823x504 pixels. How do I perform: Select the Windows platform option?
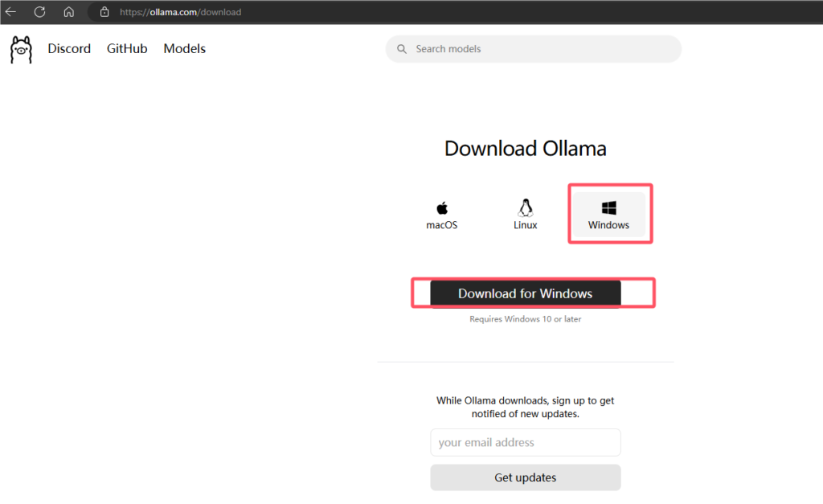click(609, 215)
